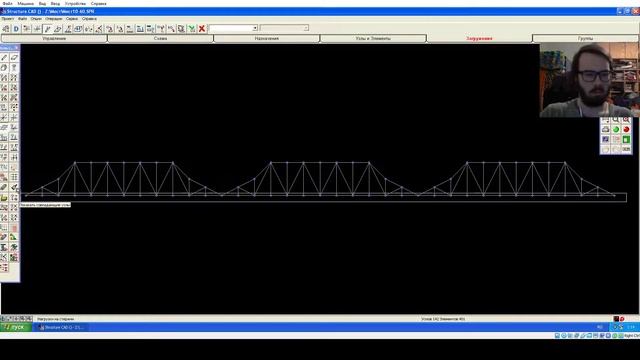640x360 pixels.
Task: Click the green circle icon in floating panel
Action: [616, 129]
